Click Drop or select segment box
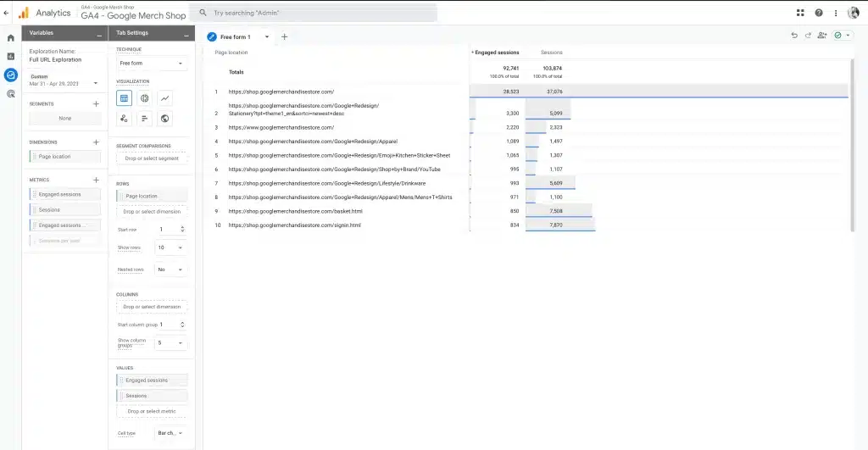This screenshot has height=450, width=868. tap(152, 158)
